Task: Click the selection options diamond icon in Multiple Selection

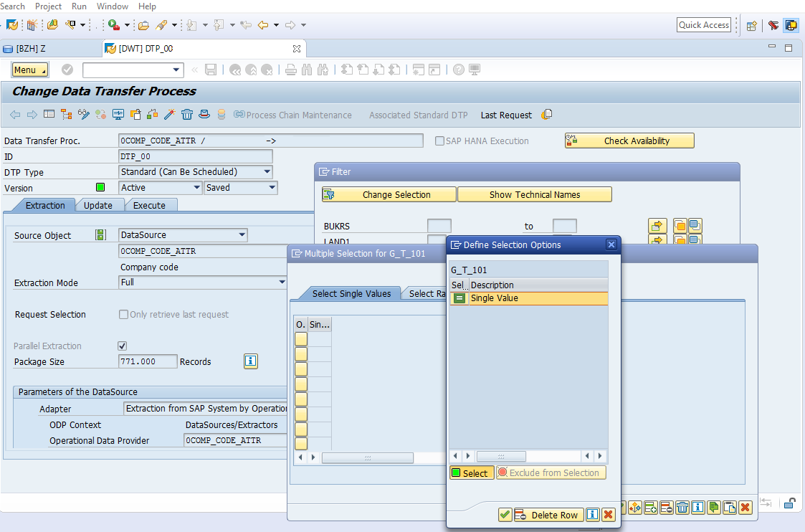Action: pyautogui.click(x=635, y=508)
